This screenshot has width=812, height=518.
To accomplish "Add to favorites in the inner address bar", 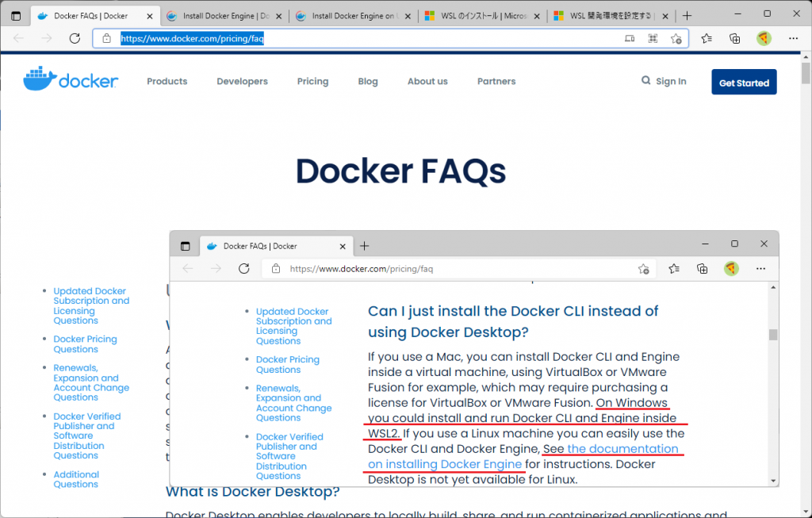I will (643, 268).
